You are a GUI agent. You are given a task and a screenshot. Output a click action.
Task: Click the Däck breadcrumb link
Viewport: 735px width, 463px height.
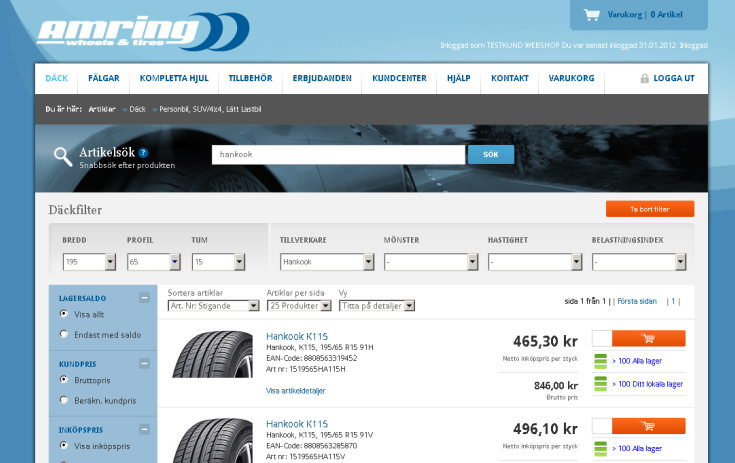tap(137, 109)
